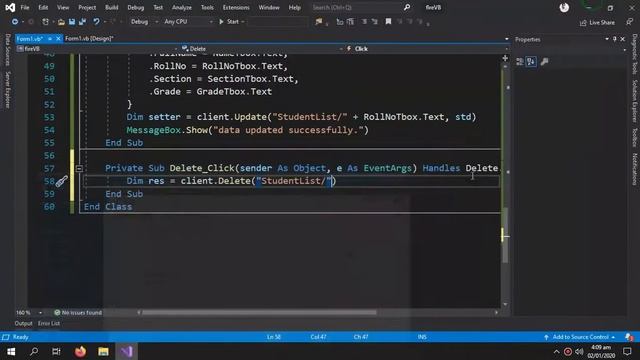Open quick actions screwdriver on line 58
This screenshot has height=360, width=640.
(x=62, y=181)
